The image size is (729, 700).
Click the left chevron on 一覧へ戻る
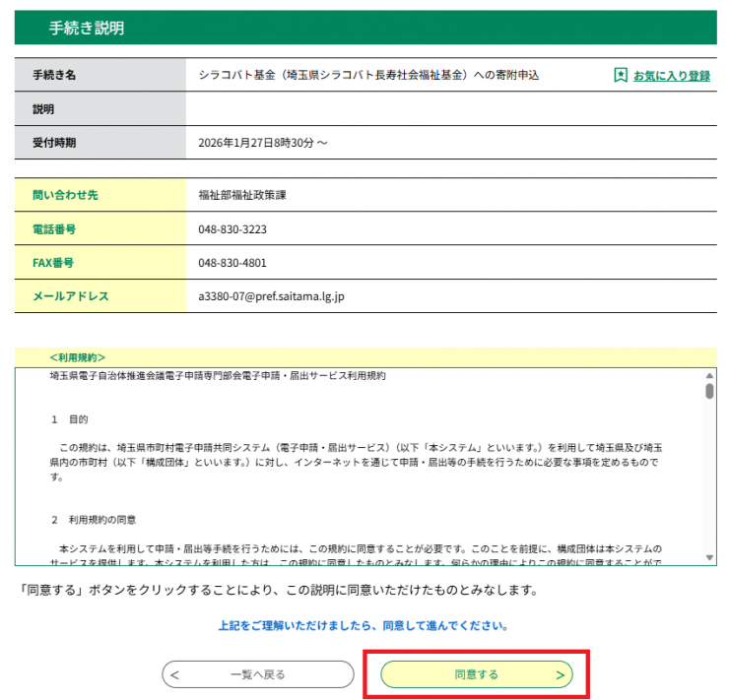pos(174,674)
